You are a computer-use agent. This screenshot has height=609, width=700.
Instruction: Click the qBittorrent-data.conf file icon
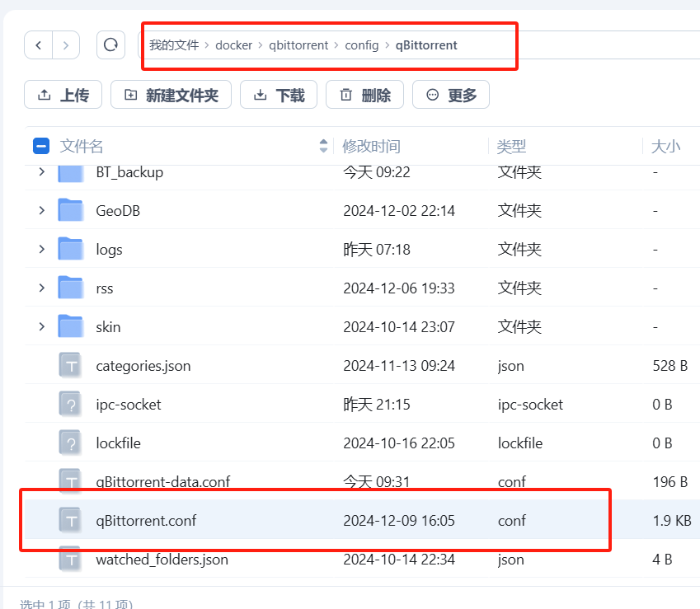[x=71, y=481]
